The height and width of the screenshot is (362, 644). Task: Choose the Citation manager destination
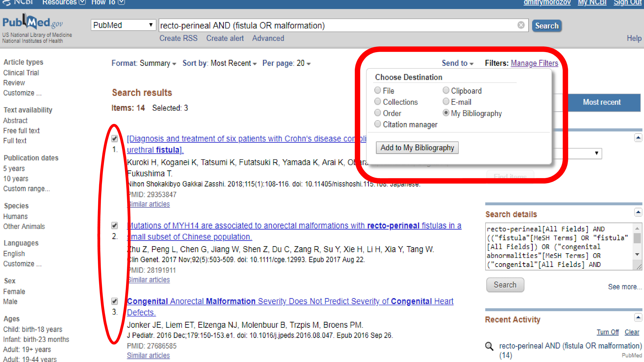(x=378, y=124)
